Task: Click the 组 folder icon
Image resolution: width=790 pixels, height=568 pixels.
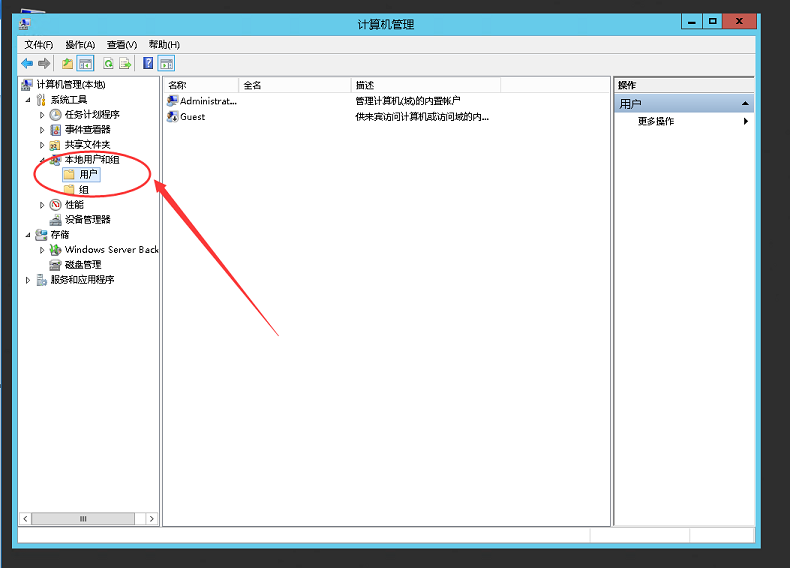Action: click(x=69, y=190)
